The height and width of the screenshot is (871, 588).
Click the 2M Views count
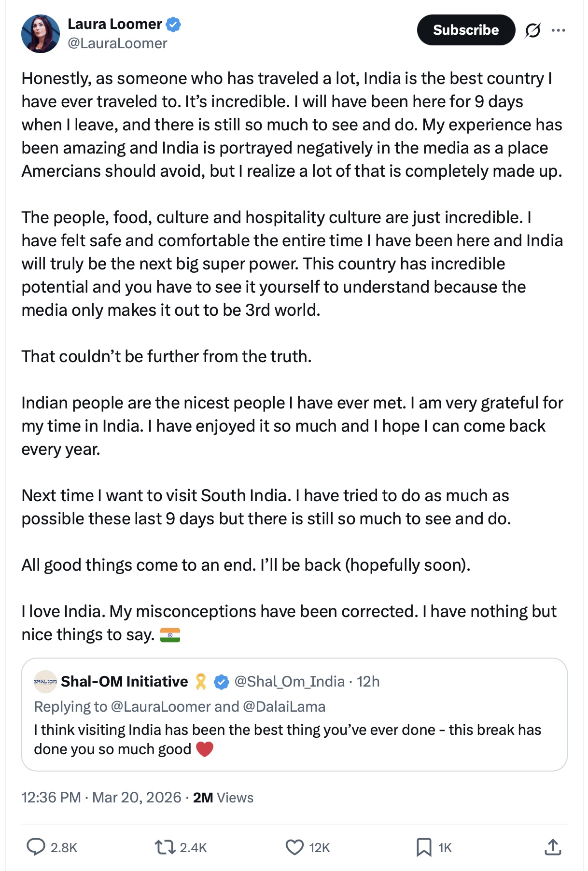(223, 797)
